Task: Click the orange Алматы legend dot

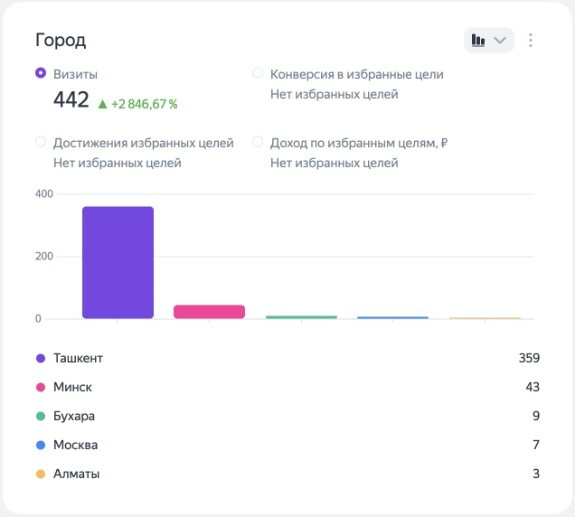Action: click(x=41, y=474)
